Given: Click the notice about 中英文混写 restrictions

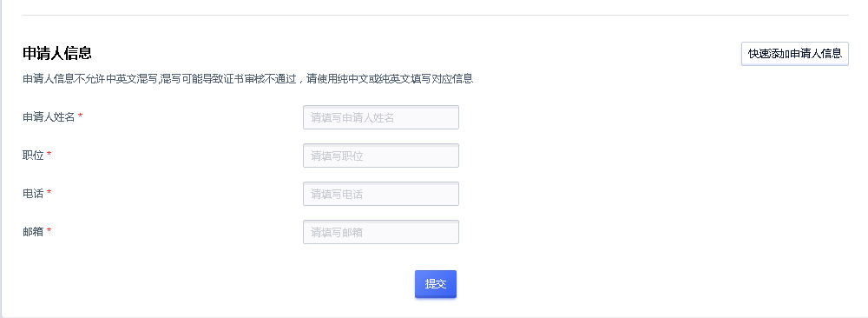Looking at the screenshot, I should [248, 79].
